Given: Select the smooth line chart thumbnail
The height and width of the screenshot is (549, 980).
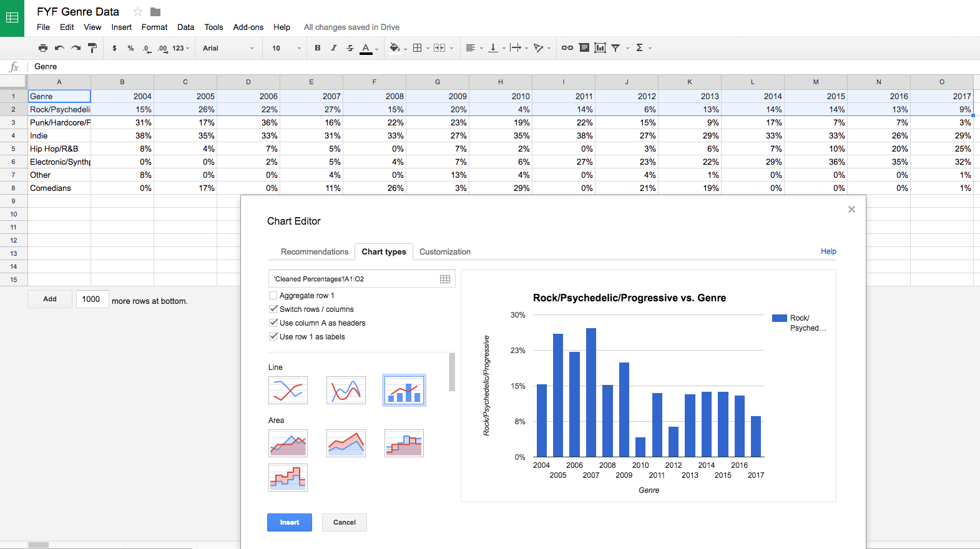Looking at the screenshot, I should pos(346,391).
